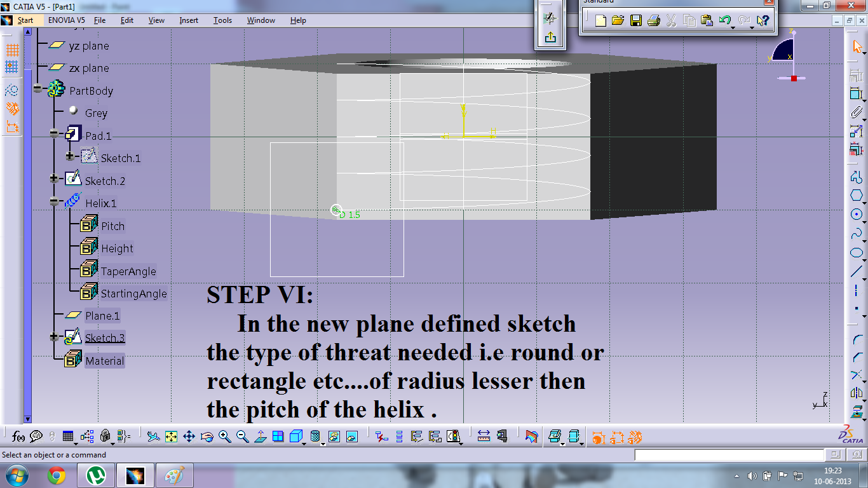Click New document in Standard toolbar
Screen dimensions: 868x488
(600, 21)
